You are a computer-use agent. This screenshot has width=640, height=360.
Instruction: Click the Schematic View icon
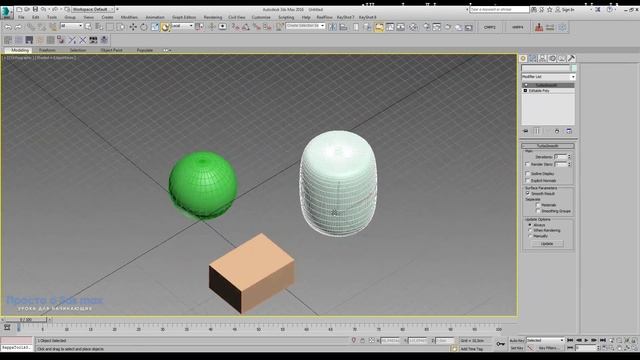[401, 27]
